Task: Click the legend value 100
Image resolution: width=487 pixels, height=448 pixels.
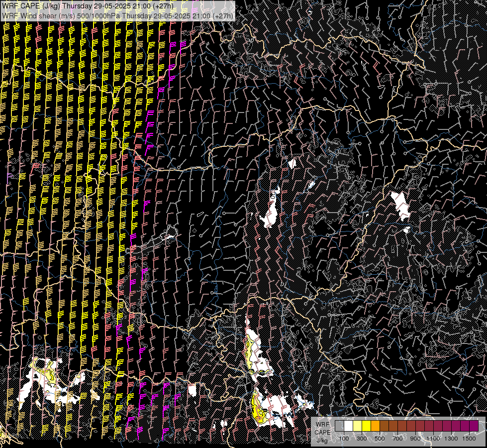Action: click(344, 439)
